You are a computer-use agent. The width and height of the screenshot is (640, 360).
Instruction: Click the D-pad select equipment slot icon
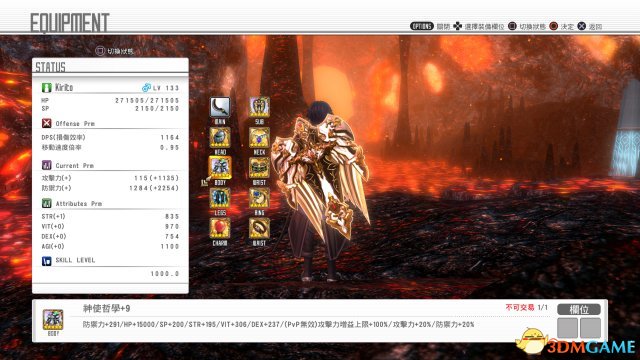click(x=458, y=26)
